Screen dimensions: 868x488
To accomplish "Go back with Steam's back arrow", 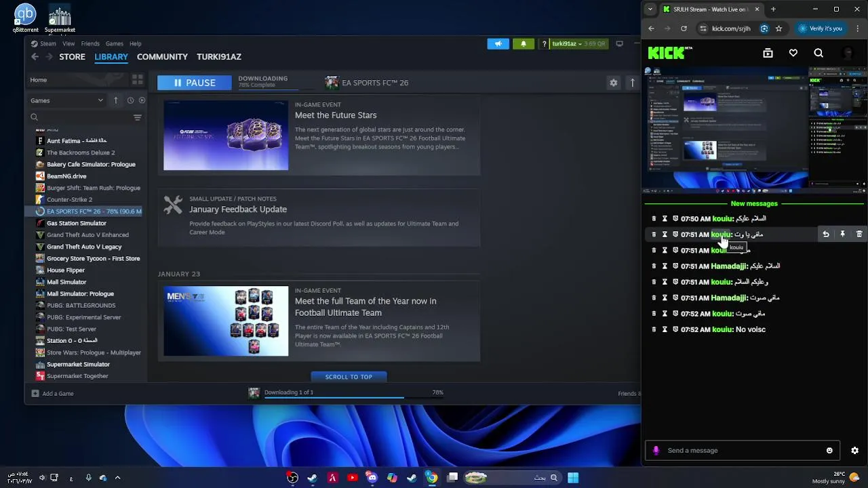I will (35, 57).
